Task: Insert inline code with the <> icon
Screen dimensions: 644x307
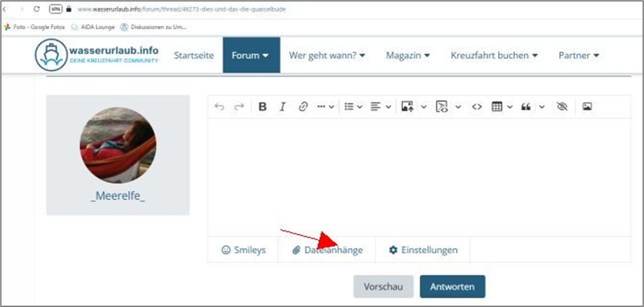Action: (x=476, y=106)
